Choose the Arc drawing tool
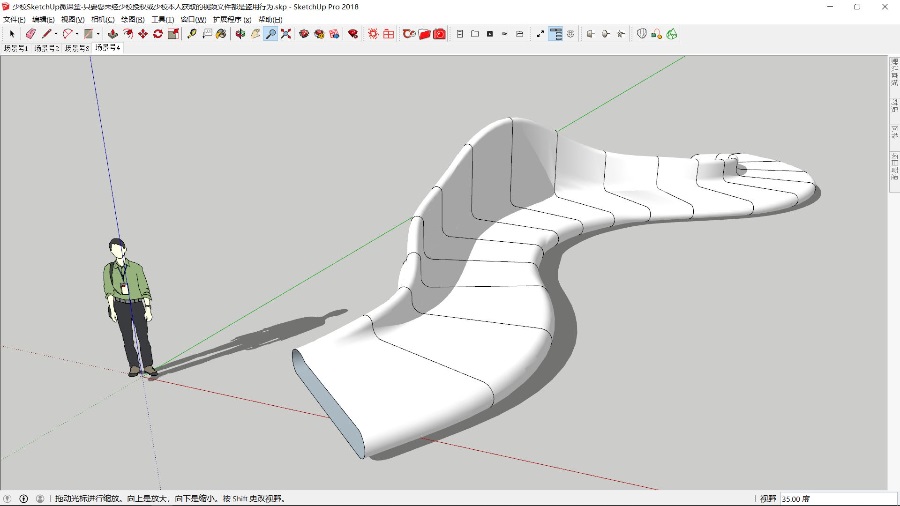 67,34
